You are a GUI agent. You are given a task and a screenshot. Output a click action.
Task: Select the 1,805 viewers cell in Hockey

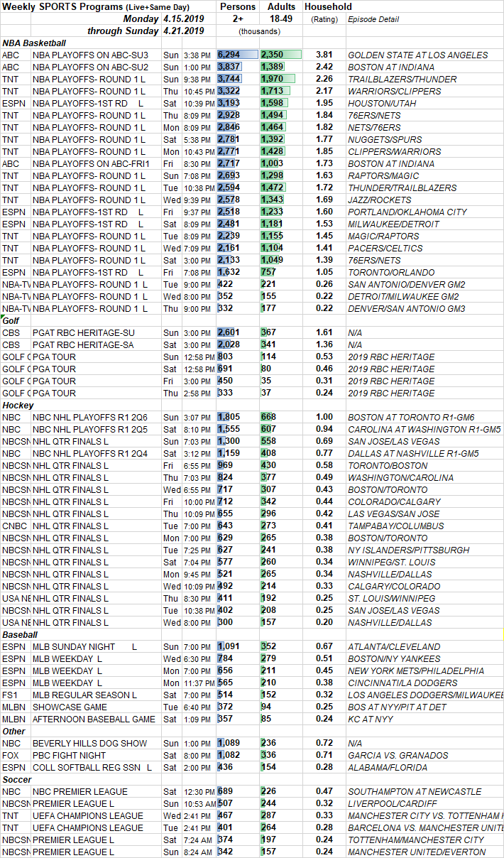coord(238,417)
